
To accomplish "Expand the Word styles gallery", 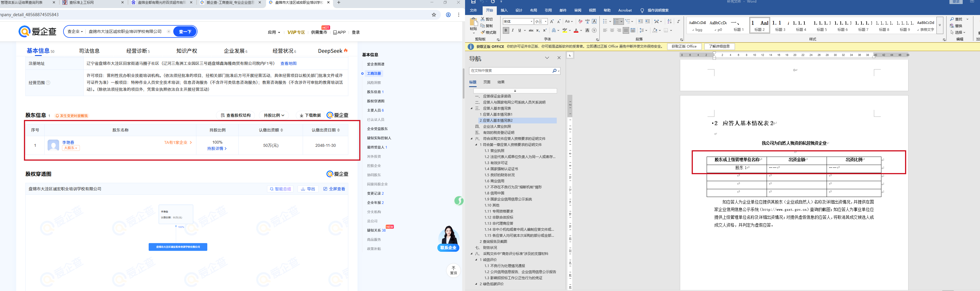I will (940, 25).
